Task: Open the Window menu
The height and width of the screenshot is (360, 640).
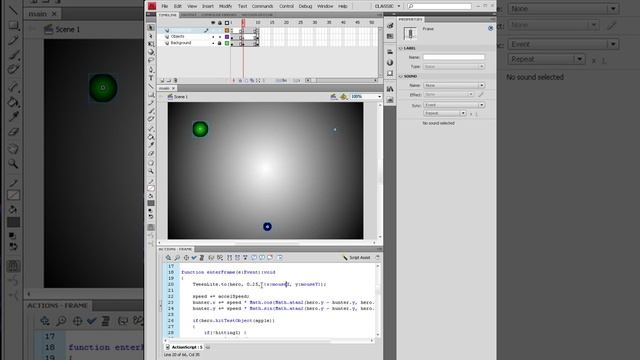Action: click(325, 6)
